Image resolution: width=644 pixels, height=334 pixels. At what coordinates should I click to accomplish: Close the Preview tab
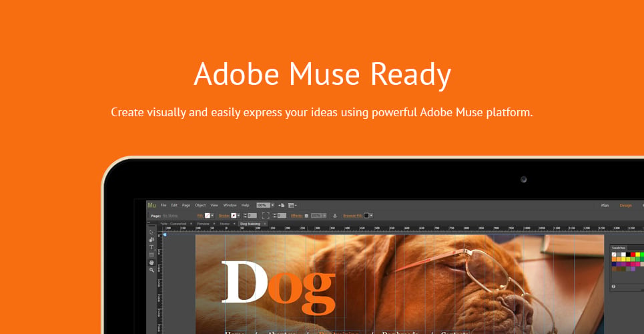[214, 224]
